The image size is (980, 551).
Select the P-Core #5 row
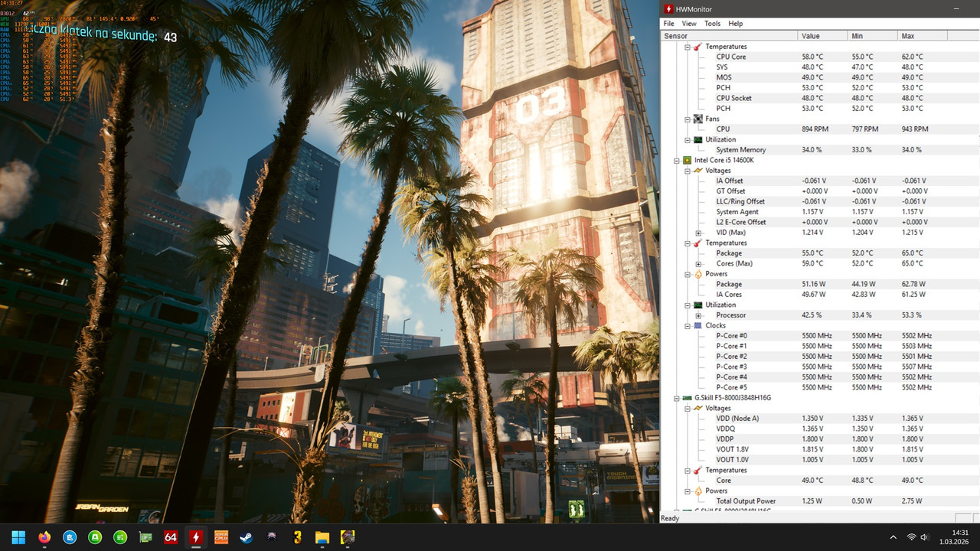[818, 387]
